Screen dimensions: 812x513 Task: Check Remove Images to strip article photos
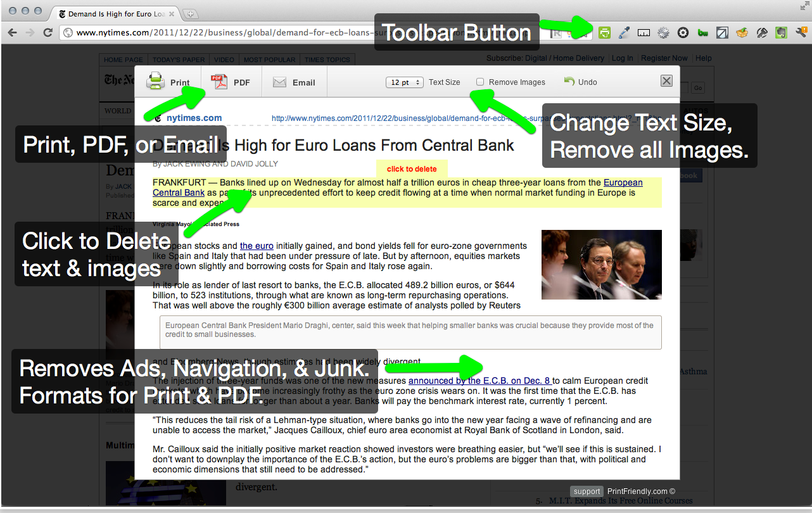pos(479,81)
